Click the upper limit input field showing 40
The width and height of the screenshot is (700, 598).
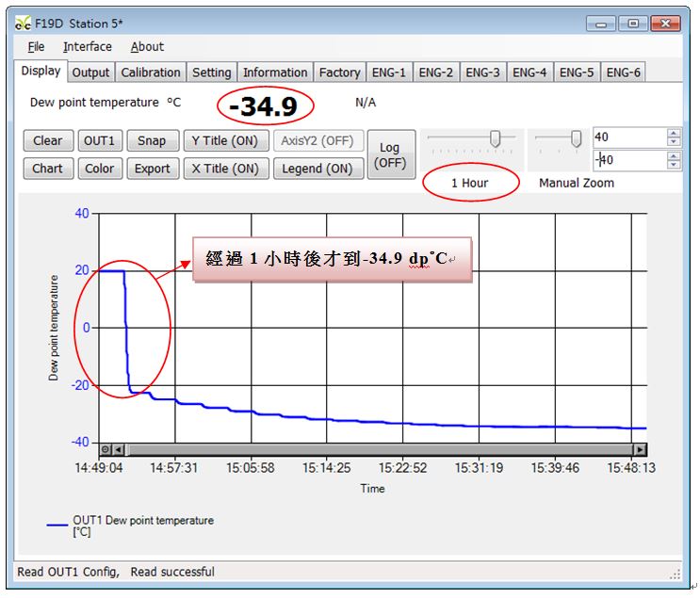click(628, 137)
